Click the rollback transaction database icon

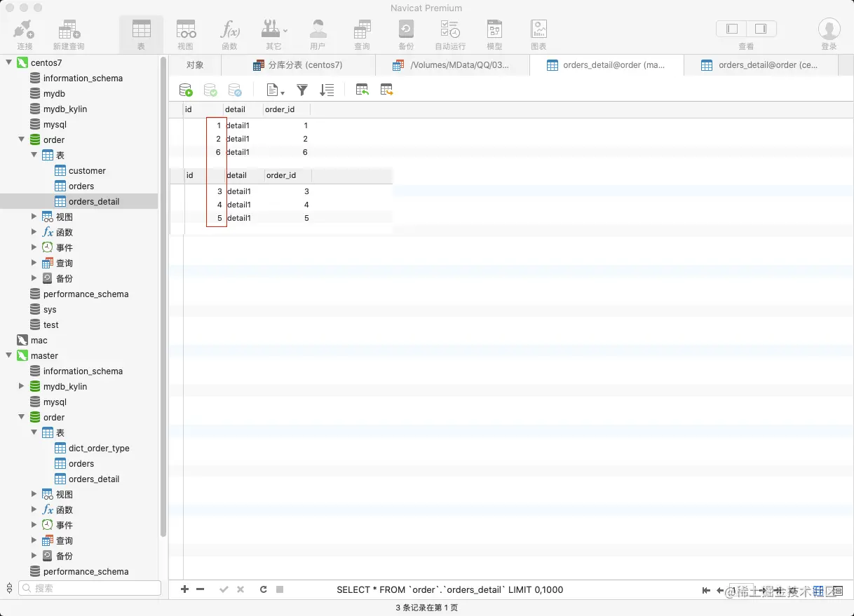[235, 90]
